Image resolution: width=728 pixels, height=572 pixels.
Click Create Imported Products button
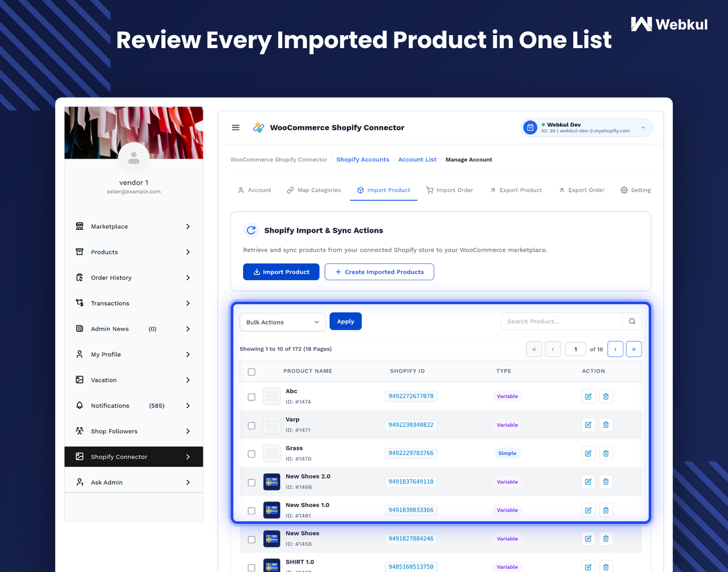point(380,272)
